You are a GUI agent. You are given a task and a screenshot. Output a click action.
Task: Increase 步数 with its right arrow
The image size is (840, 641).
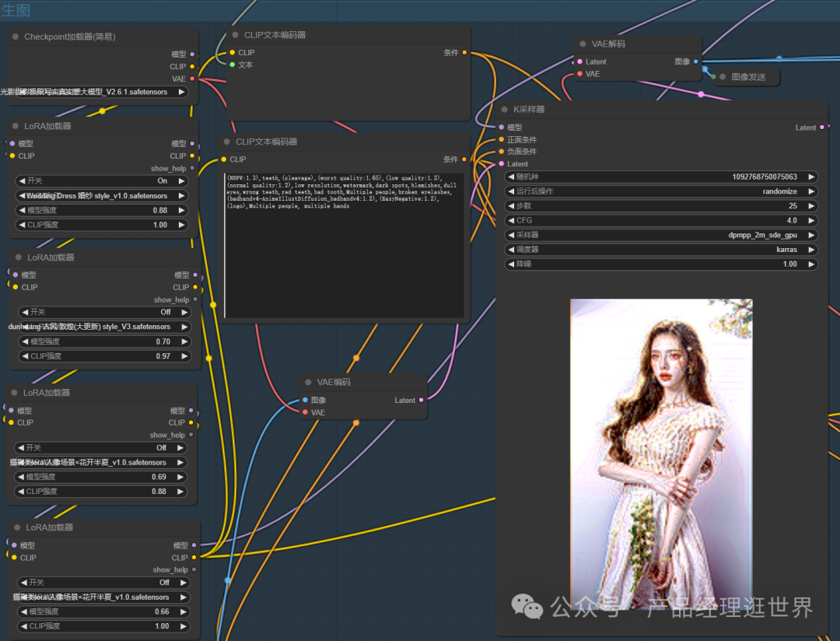pos(811,206)
